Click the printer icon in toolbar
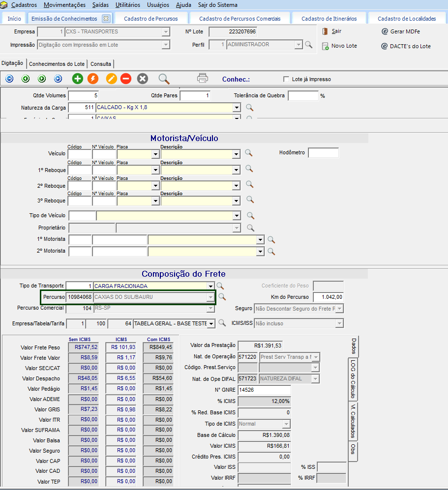 [203, 78]
